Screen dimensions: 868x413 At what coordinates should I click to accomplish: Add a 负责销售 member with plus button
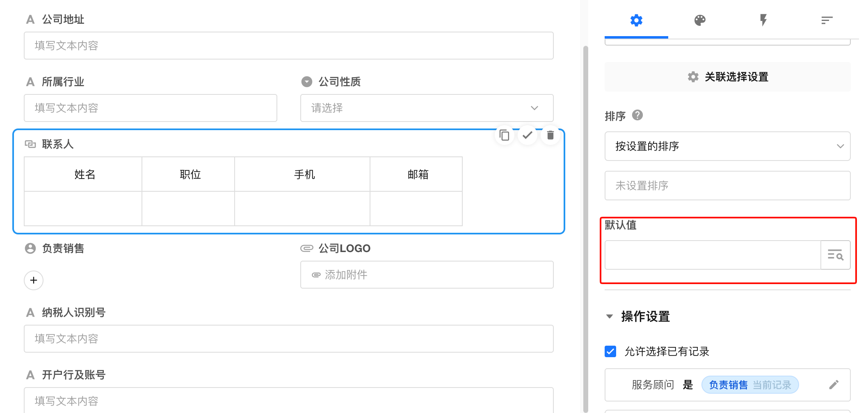pos(34,280)
